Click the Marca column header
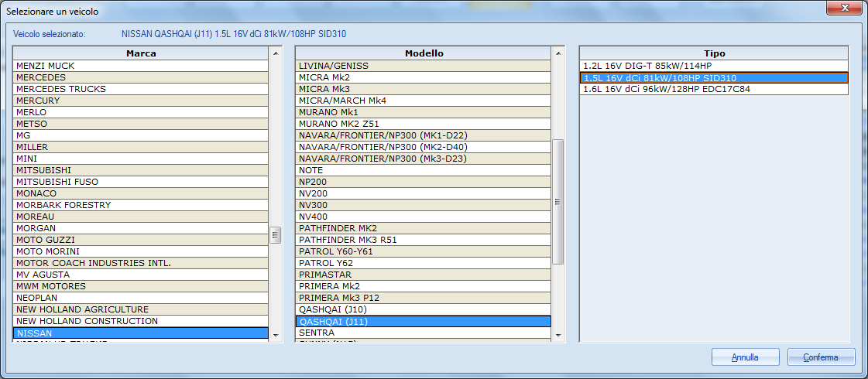This screenshot has height=379, width=868. tap(141, 53)
